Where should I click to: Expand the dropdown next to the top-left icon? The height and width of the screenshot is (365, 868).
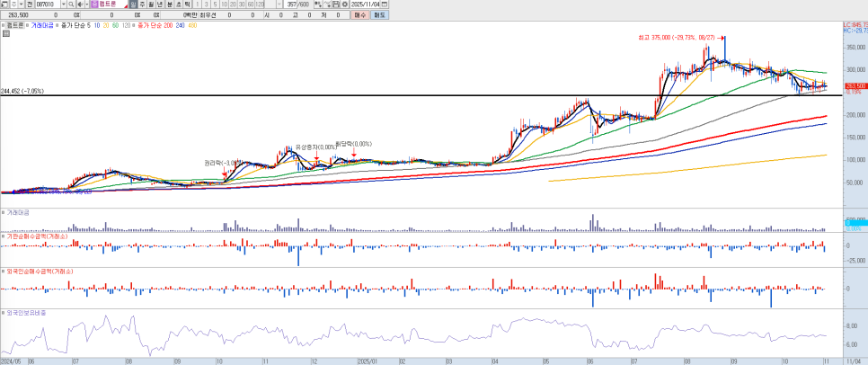pyautogui.click(x=20, y=8)
